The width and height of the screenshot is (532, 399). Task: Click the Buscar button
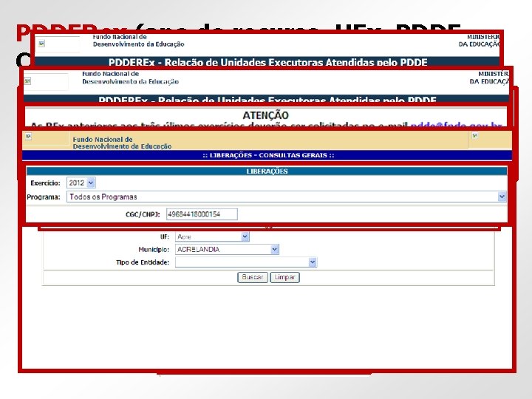253,277
